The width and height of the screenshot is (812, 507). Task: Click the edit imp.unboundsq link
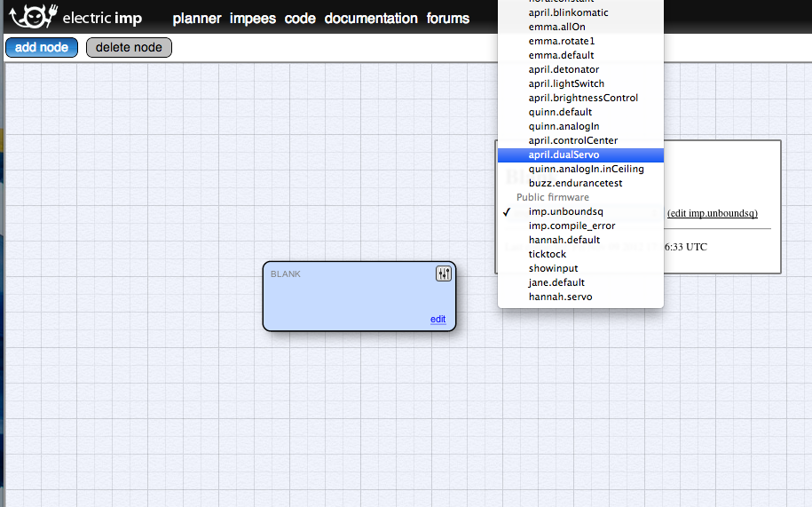tap(712, 213)
